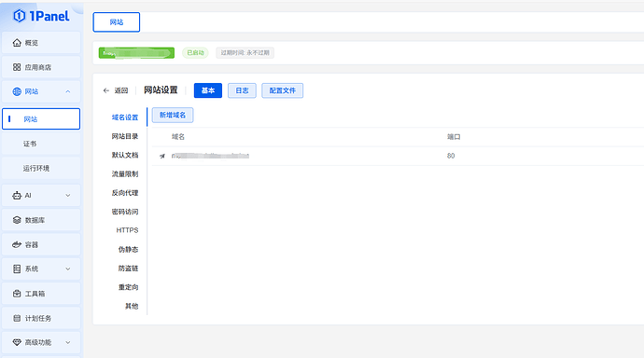Select 流量限制 in the settings menu
The image size is (644, 358).
(125, 174)
